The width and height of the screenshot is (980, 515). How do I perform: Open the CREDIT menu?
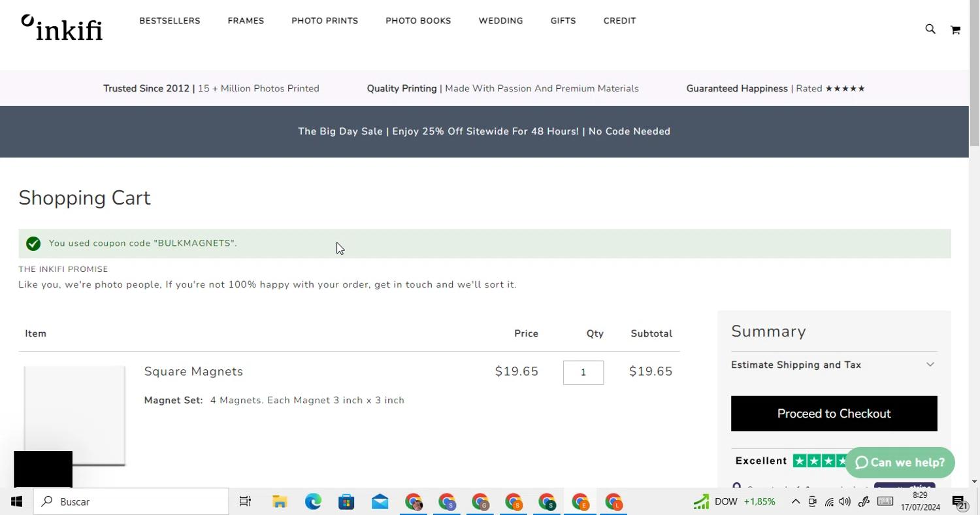point(619,21)
